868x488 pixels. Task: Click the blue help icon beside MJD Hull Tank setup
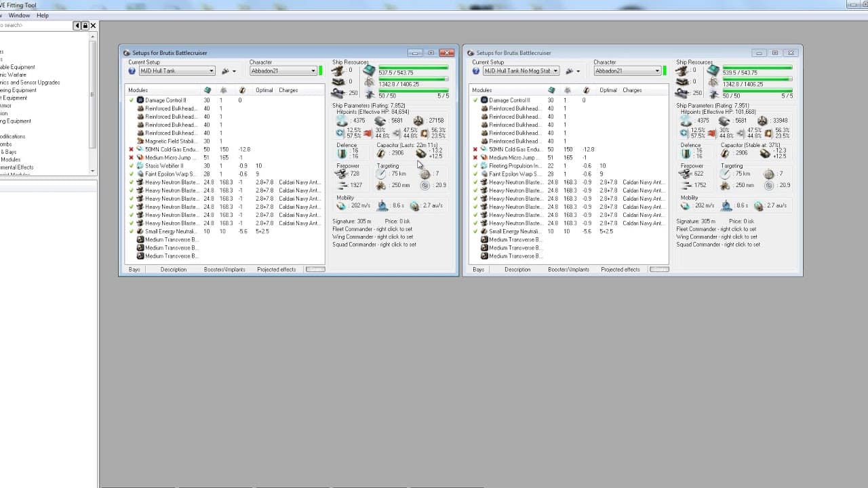pyautogui.click(x=132, y=70)
